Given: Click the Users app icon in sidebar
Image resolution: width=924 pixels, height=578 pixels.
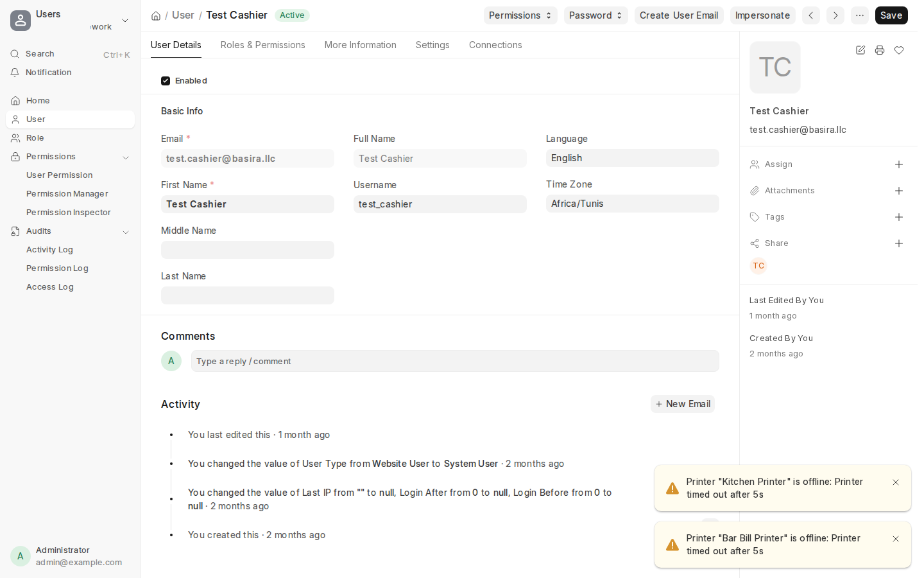Looking at the screenshot, I should coord(21,21).
